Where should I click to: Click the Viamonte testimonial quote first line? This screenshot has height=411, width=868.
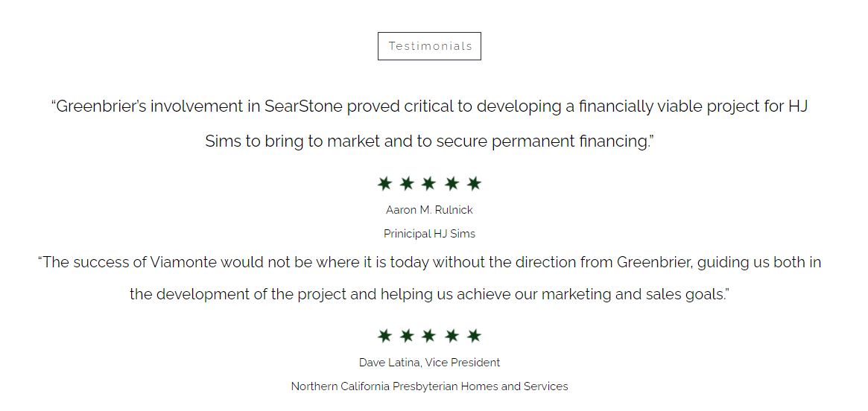point(429,262)
